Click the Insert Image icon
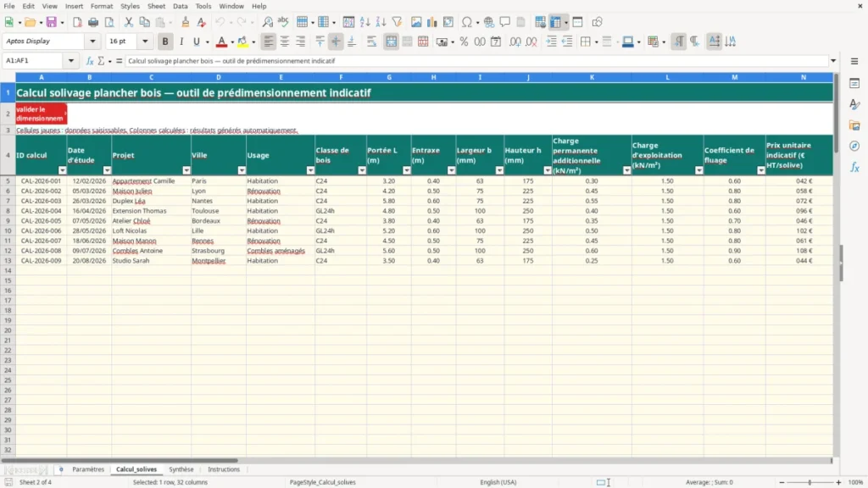Image resolution: width=868 pixels, height=488 pixels. pos(416,22)
